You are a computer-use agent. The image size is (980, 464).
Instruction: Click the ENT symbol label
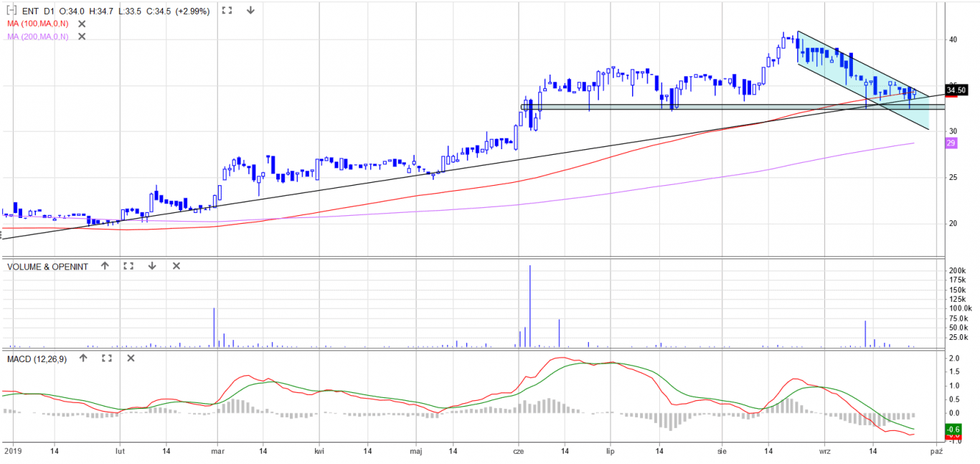30,11
